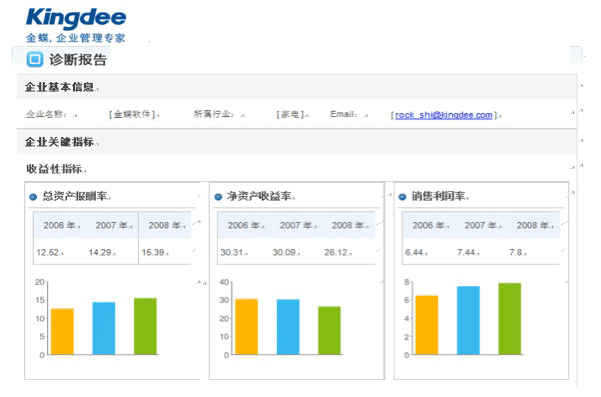Click the blue bar in 净资产收益率 chart
The height and width of the screenshot is (397, 601).
pyautogui.click(x=288, y=327)
